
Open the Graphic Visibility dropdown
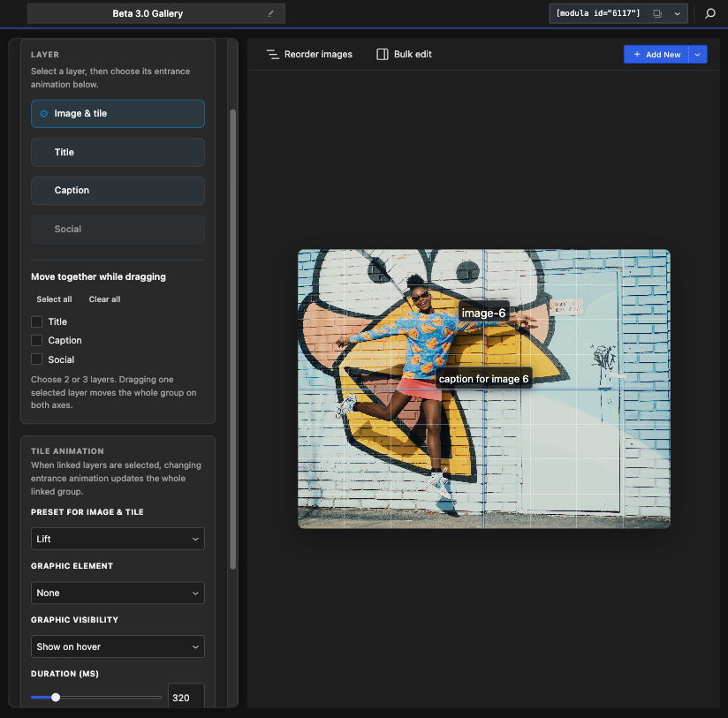(x=118, y=646)
